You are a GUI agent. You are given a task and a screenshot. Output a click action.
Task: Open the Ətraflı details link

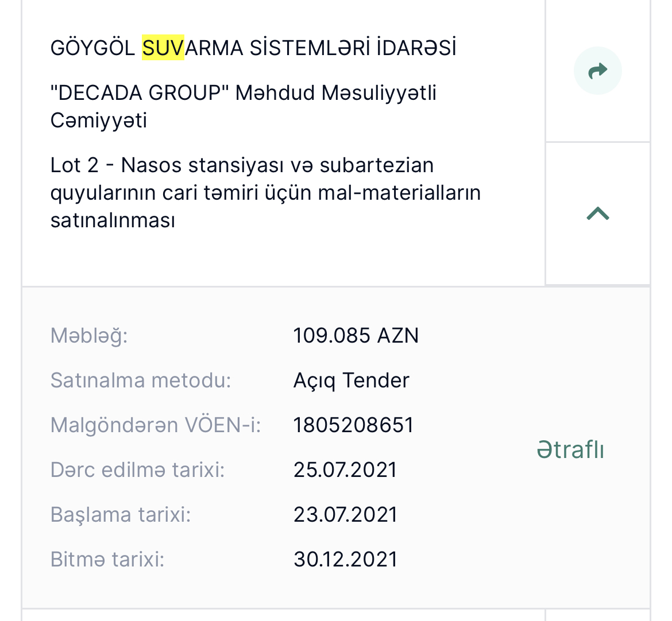tap(570, 450)
